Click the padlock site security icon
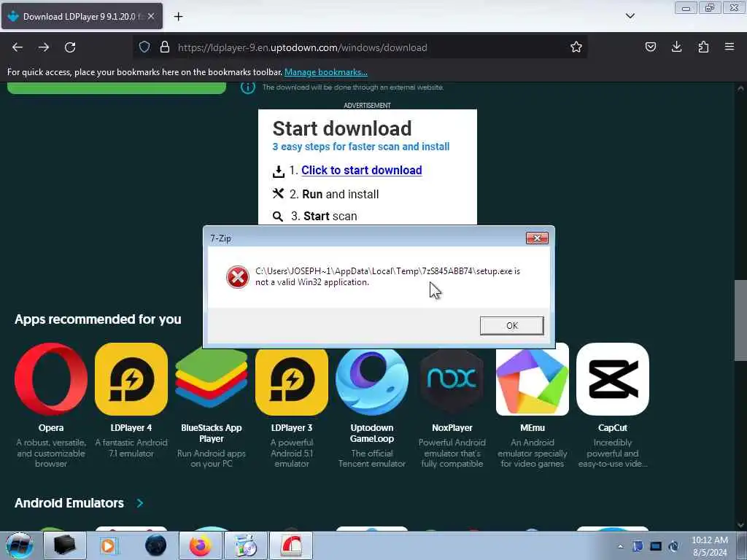Screen dimensions: 747x560 [165, 47]
